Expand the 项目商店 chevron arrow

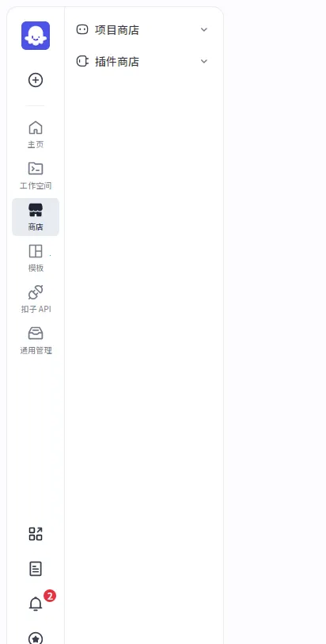pyautogui.click(x=204, y=29)
